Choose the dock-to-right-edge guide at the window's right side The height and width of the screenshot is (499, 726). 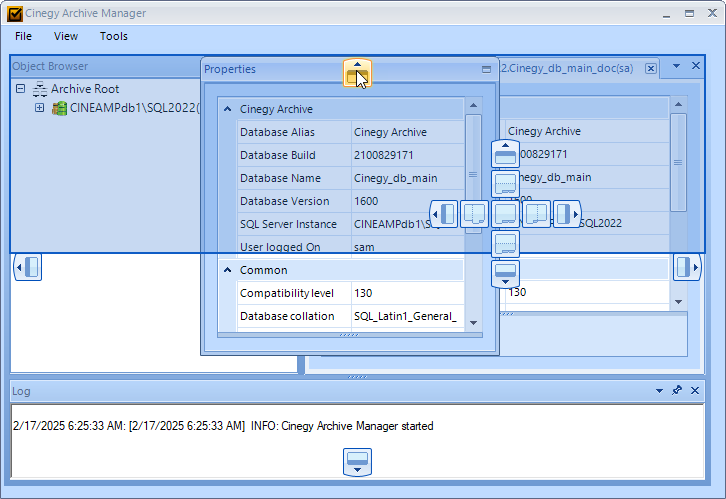(687, 267)
